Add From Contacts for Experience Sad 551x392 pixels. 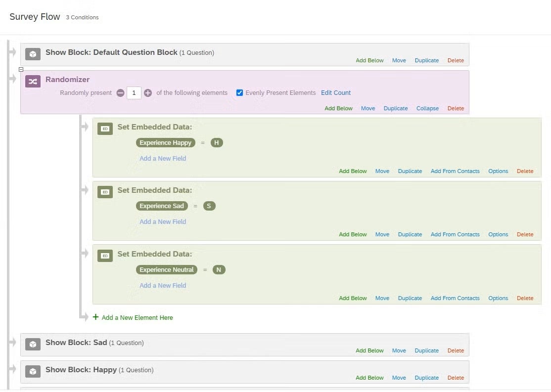click(455, 234)
